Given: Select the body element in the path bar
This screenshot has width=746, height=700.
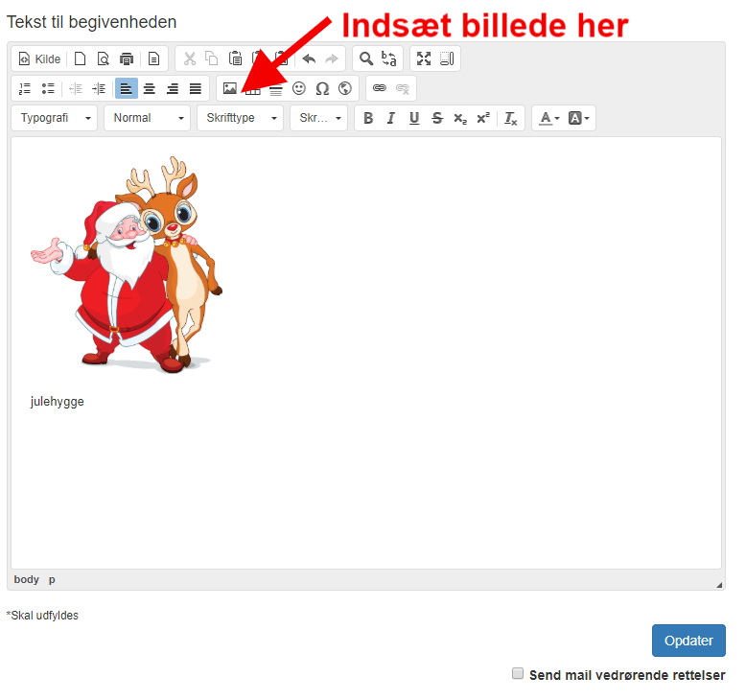Looking at the screenshot, I should pyautogui.click(x=26, y=579).
